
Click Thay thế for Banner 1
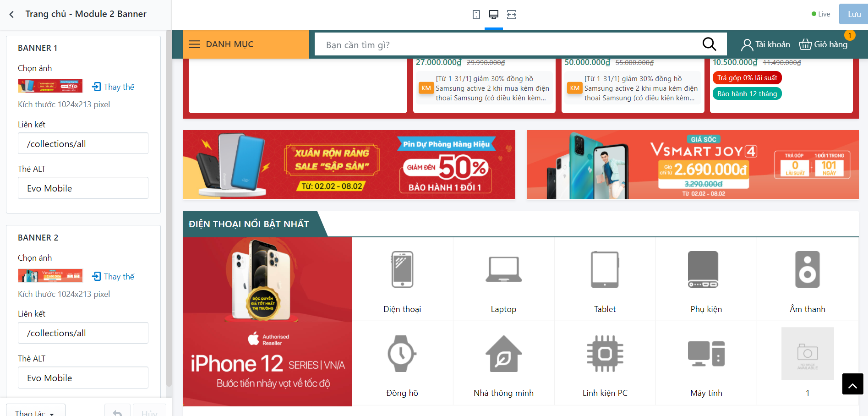tap(113, 87)
